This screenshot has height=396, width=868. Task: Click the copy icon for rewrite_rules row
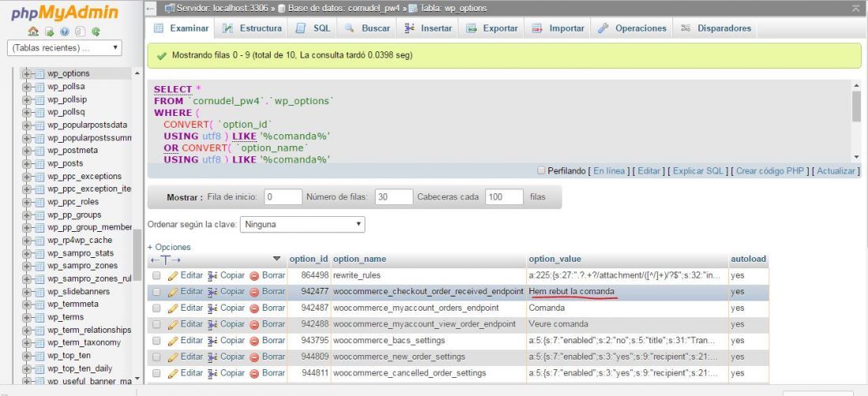[212, 275]
